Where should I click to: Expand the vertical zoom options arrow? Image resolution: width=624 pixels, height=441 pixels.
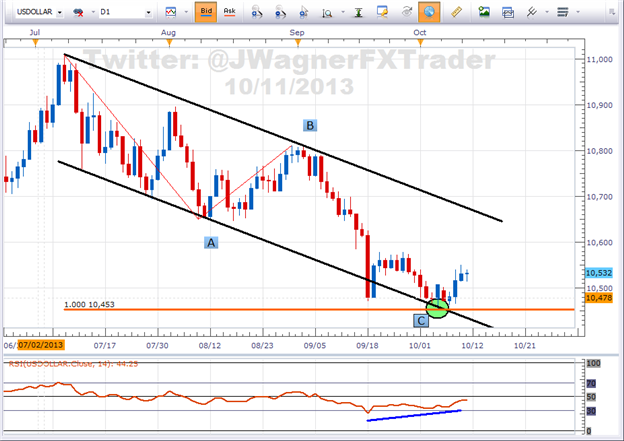tap(343, 12)
